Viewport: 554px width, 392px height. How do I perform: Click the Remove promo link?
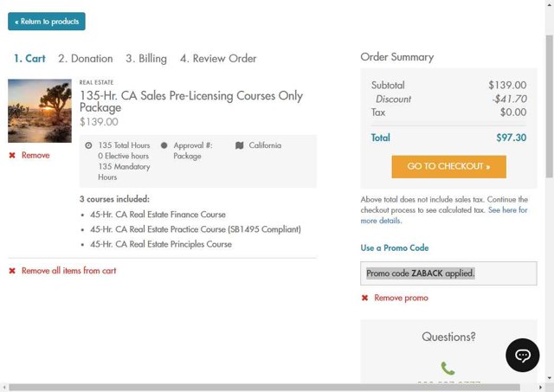[401, 298]
